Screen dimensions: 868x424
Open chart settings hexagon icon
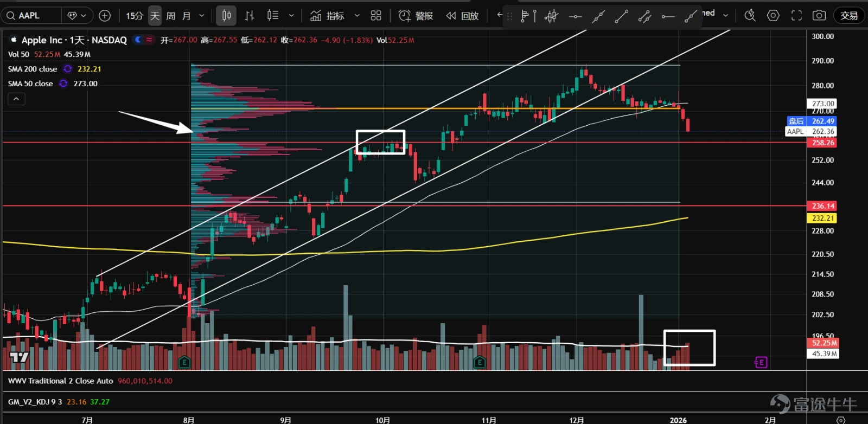tap(773, 15)
